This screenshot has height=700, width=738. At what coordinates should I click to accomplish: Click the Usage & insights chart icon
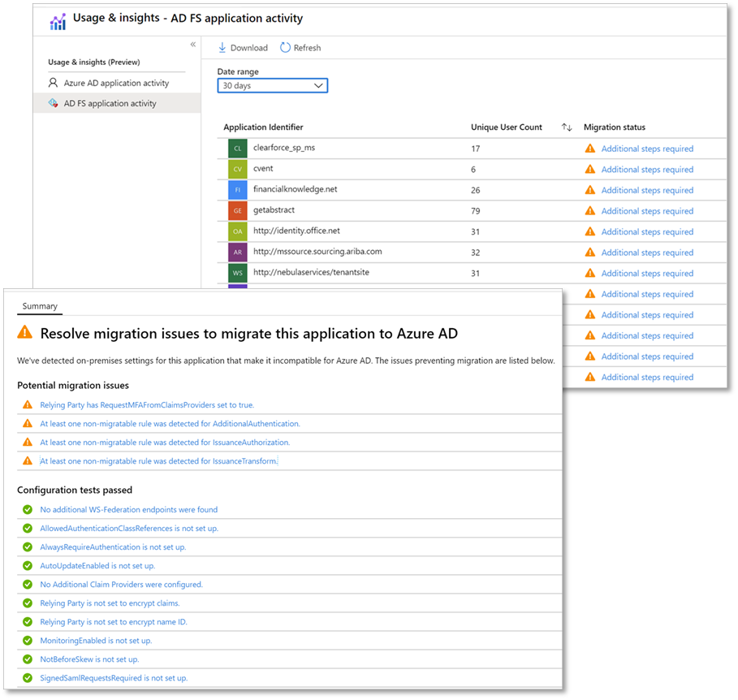[x=58, y=21]
